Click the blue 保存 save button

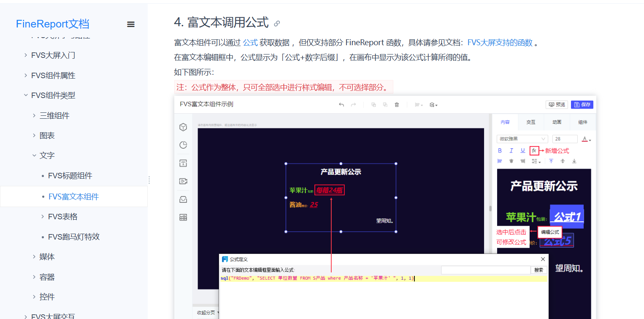coord(582,105)
